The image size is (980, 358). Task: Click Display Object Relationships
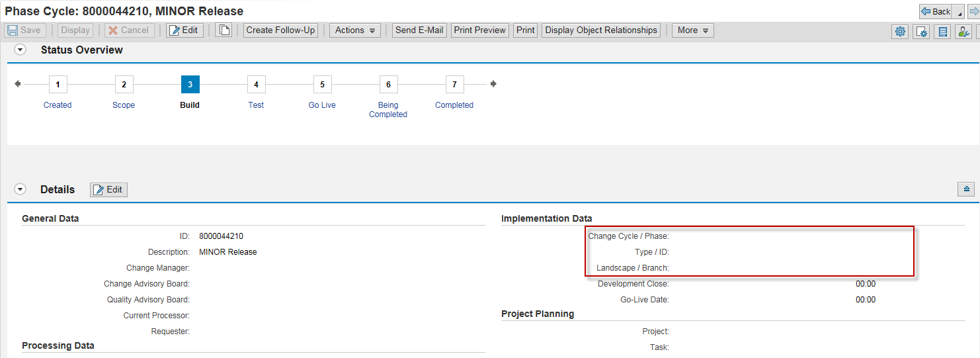pyautogui.click(x=601, y=30)
